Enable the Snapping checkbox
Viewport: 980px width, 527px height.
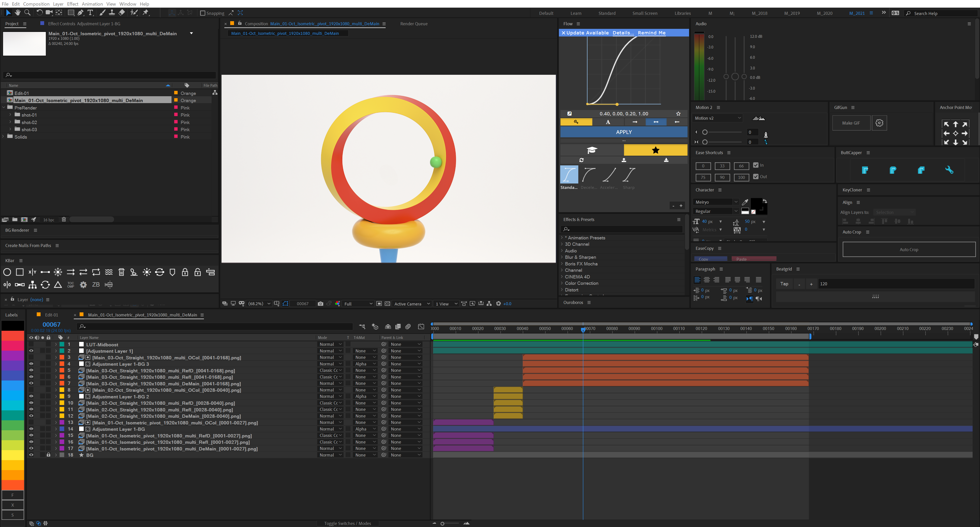click(203, 13)
